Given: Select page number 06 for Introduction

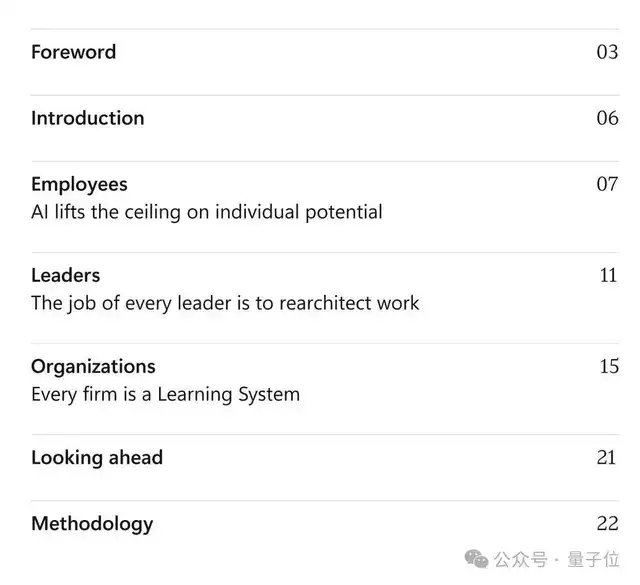Looking at the screenshot, I should (x=607, y=118).
